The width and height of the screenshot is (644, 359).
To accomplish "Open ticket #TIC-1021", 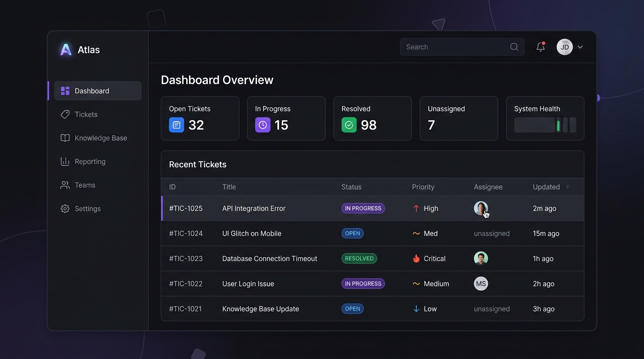I will [x=185, y=309].
